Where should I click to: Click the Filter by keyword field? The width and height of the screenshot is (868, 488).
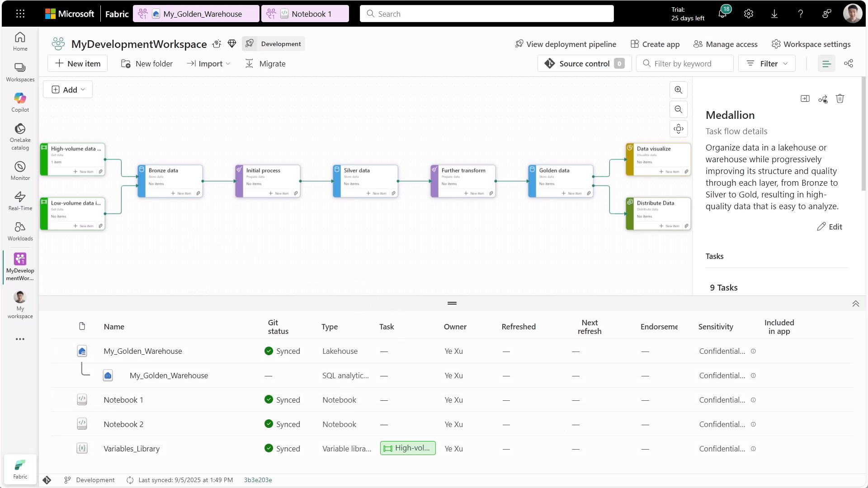click(x=684, y=64)
